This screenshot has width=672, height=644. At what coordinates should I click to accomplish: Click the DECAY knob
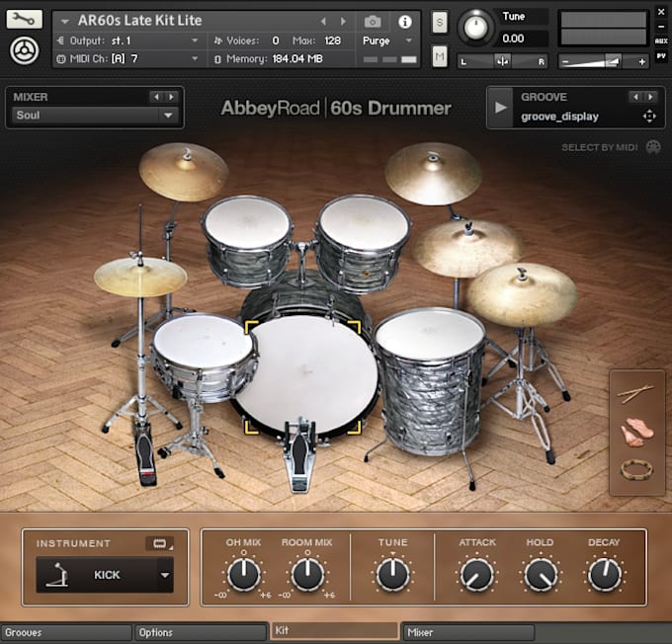coord(605,574)
